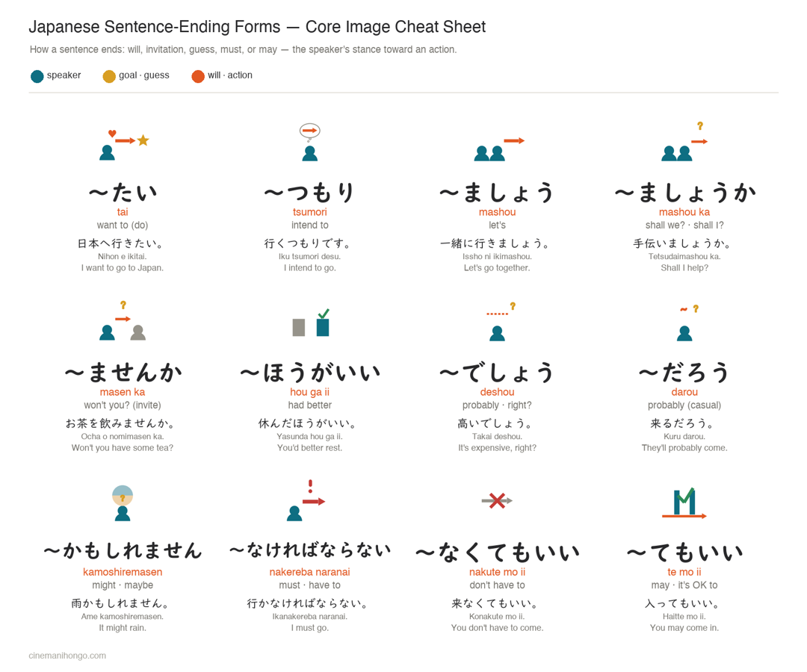Click the two-people question icon above ～ましょうか
Viewport: 807px width, 672px height.
click(684, 141)
